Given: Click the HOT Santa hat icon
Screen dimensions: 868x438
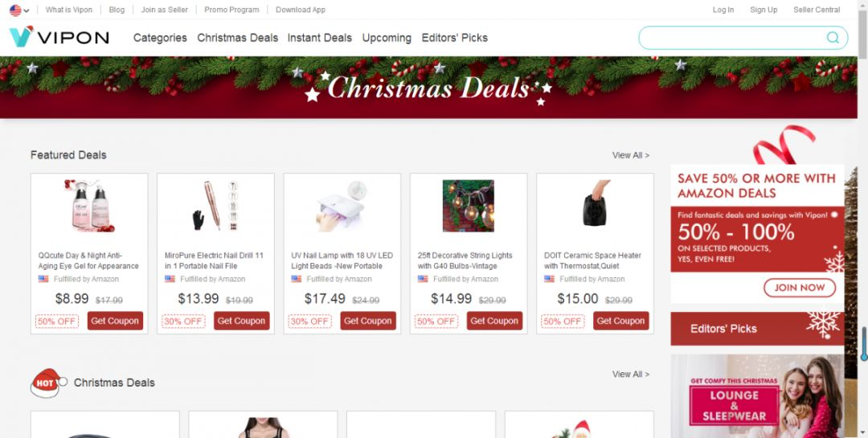Looking at the screenshot, I should coord(48,383).
